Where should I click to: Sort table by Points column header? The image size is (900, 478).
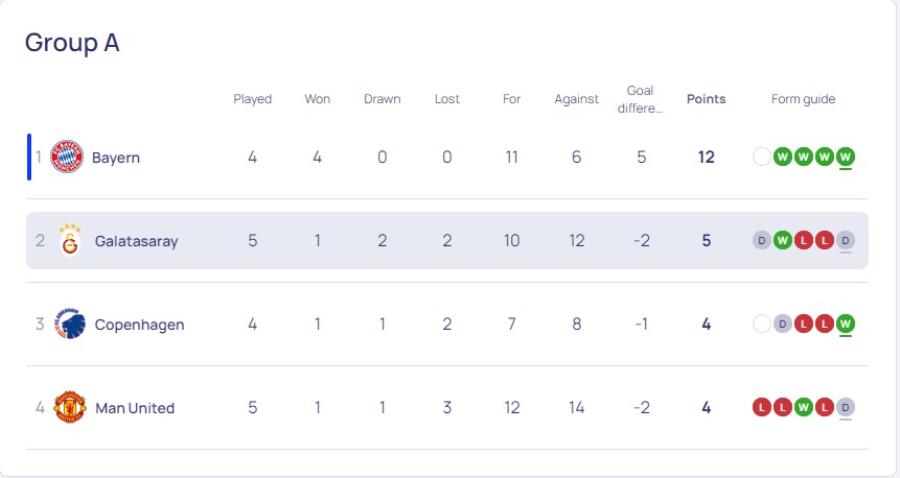(x=706, y=99)
